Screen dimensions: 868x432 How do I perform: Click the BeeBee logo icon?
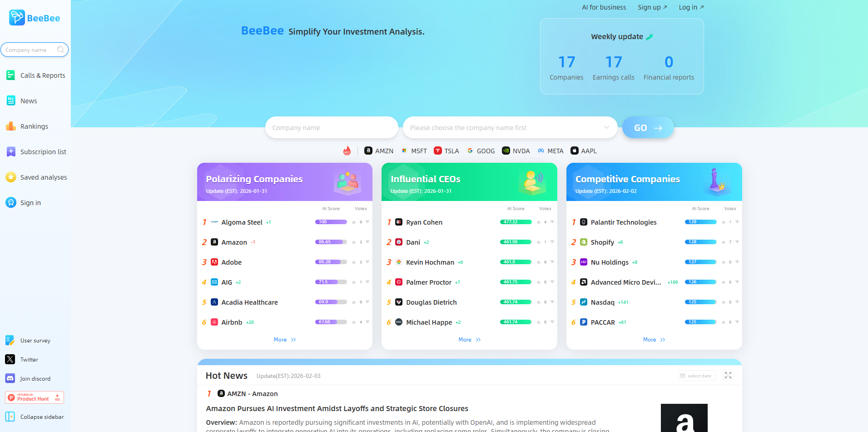[17, 18]
